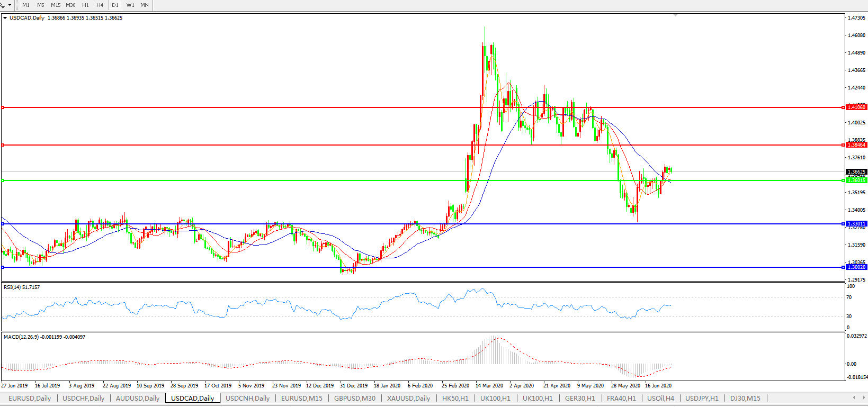The height and width of the screenshot is (407, 868).
Task: Click the RSI(14) indicator label
Action: pos(22,287)
